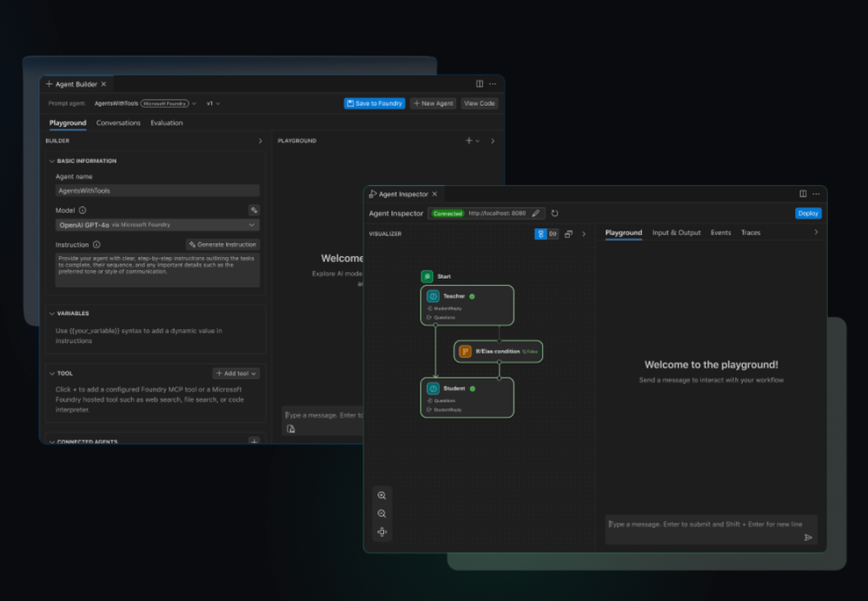868x601 pixels.
Task: Click the windows layout icon in Visualizer header
Action: [568, 234]
